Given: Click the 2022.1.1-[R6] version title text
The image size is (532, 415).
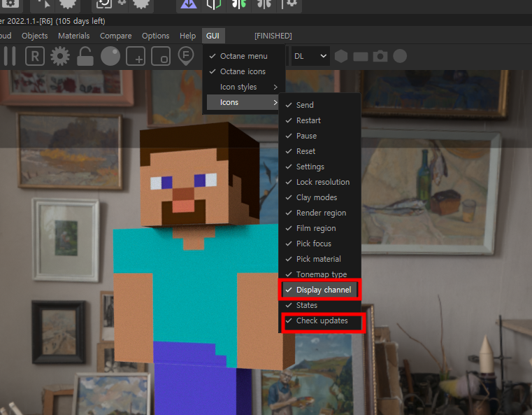Looking at the screenshot, I should click(30, 21).
